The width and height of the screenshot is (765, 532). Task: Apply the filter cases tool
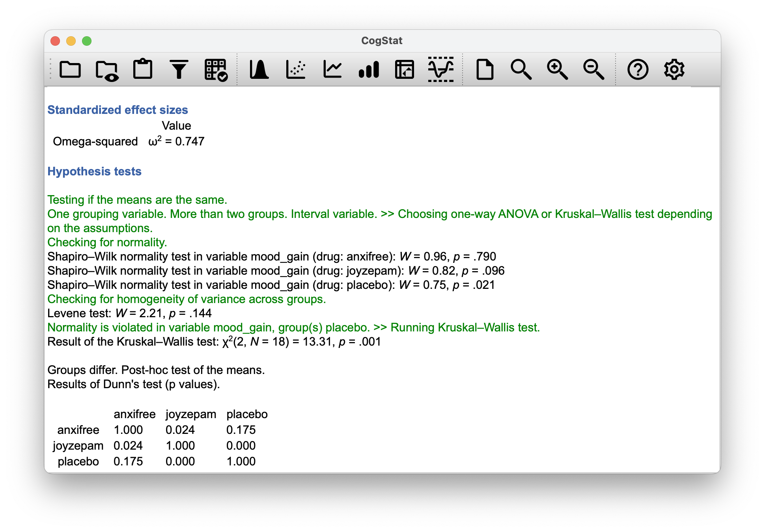point(179,70)
